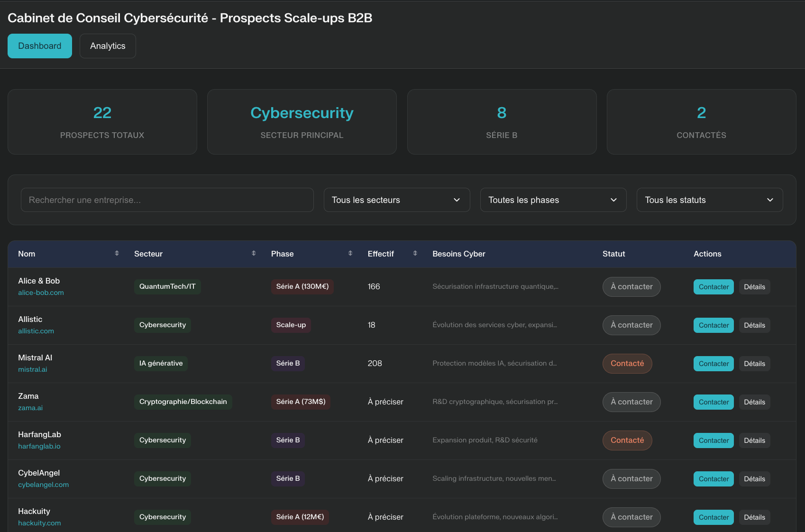Click the Contacté status for Mistral AI
This screenshot has width=805, height=532.
click(627, 364)
